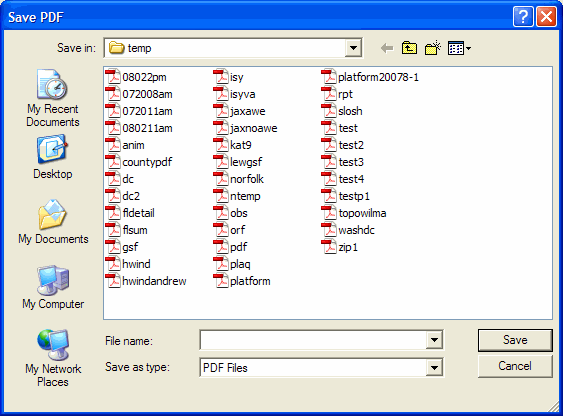Expand the File name dropdown arrow

tap(434, 340)
